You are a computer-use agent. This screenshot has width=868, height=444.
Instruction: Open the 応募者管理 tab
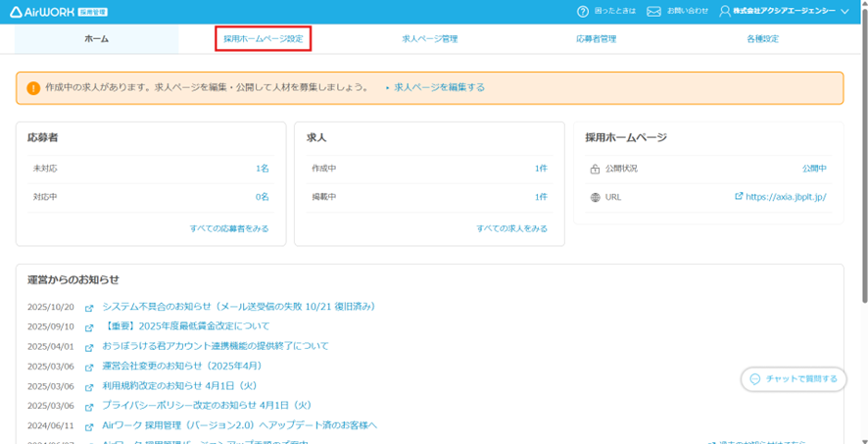coord(596,39)
